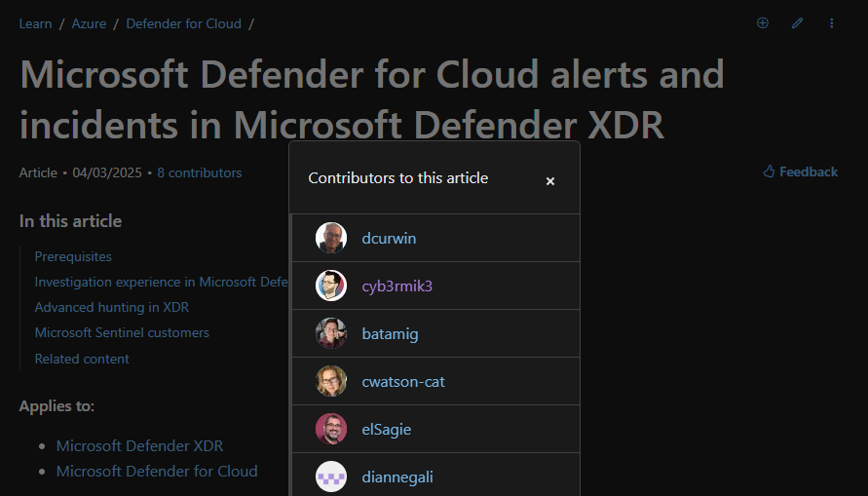Close the Contributors to this article dialog
Screen dimensions: 868x496
click(549, 181)
